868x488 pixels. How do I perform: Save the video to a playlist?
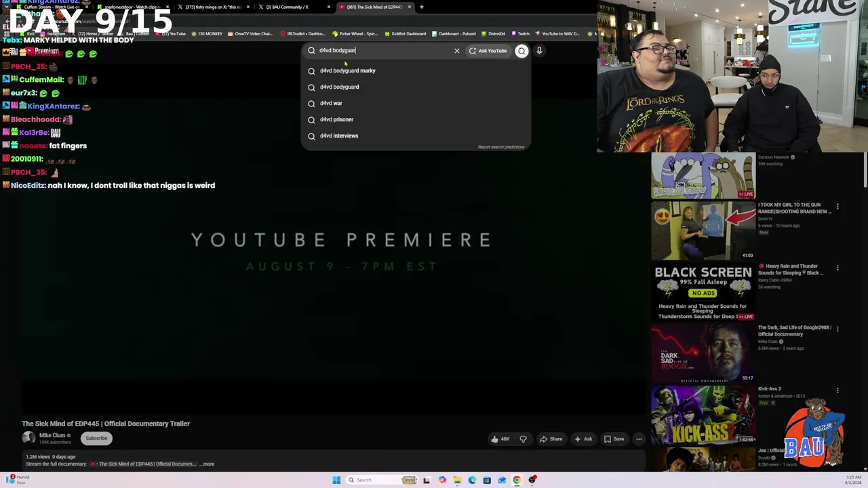click(x=614, y=439)
